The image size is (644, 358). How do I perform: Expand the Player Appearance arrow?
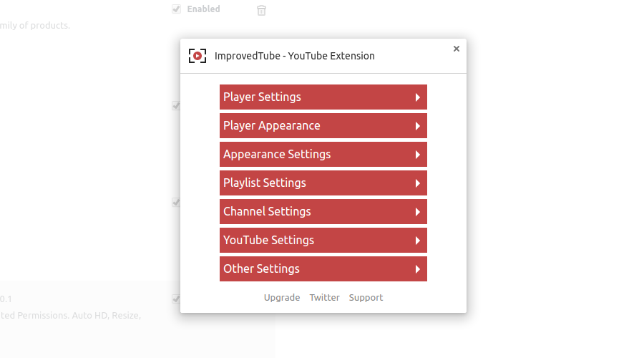tap(417, 126)
